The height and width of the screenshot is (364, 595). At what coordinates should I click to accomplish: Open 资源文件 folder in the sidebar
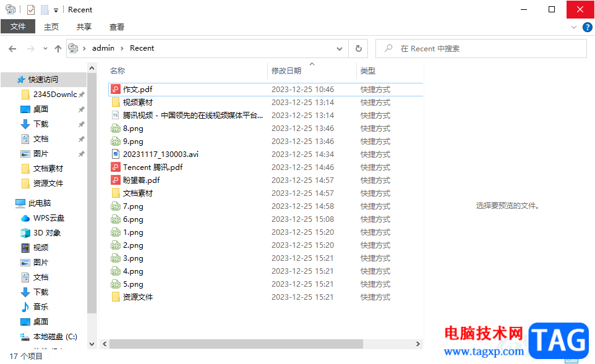click(48, 183)
